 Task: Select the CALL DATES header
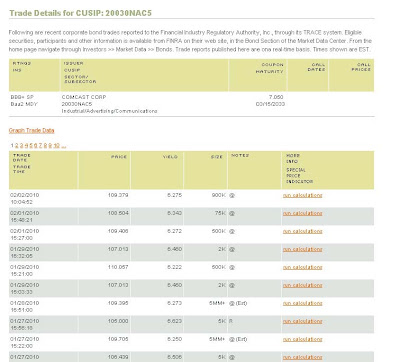click(x=316, y=67)
